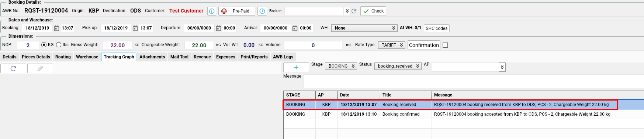The height and width of the screenshot is (139, 644).
Task: Click the Booking time 13:07 field
Action: [x=67, y=28]
